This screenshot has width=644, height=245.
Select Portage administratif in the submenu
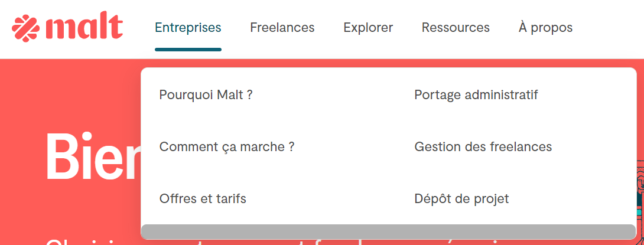click(476, 94)
